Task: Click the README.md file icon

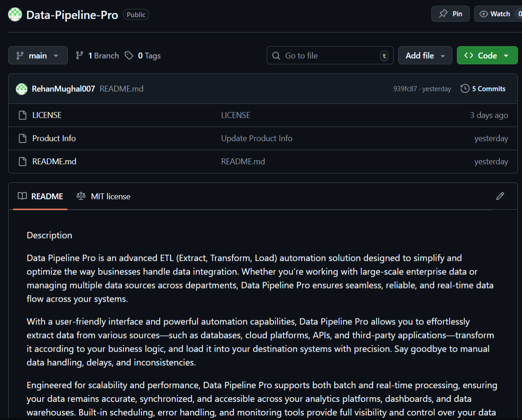Action: click(22, 162)
